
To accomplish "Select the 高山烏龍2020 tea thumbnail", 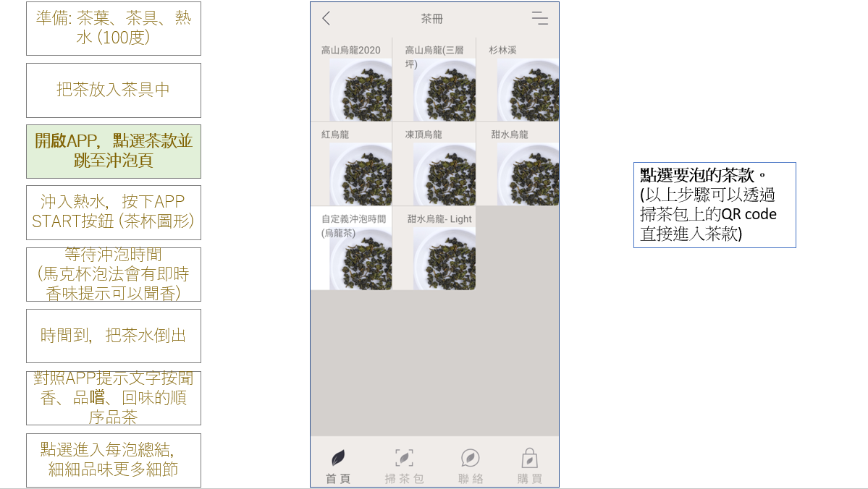I will pyautogui.click(x=352, y=80).
